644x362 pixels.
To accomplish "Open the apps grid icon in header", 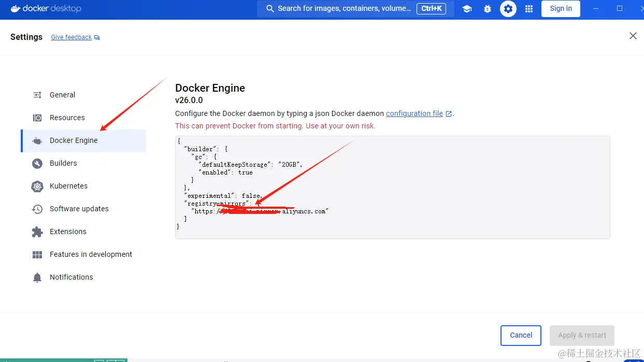I will pyautogui.click(x=529, y=9).
